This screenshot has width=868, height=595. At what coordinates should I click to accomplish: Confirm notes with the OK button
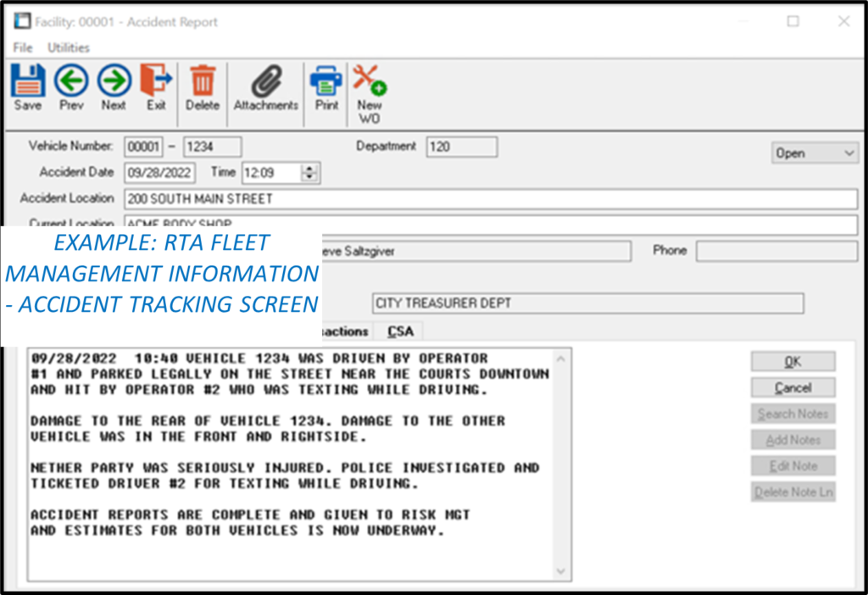point(792,361)
